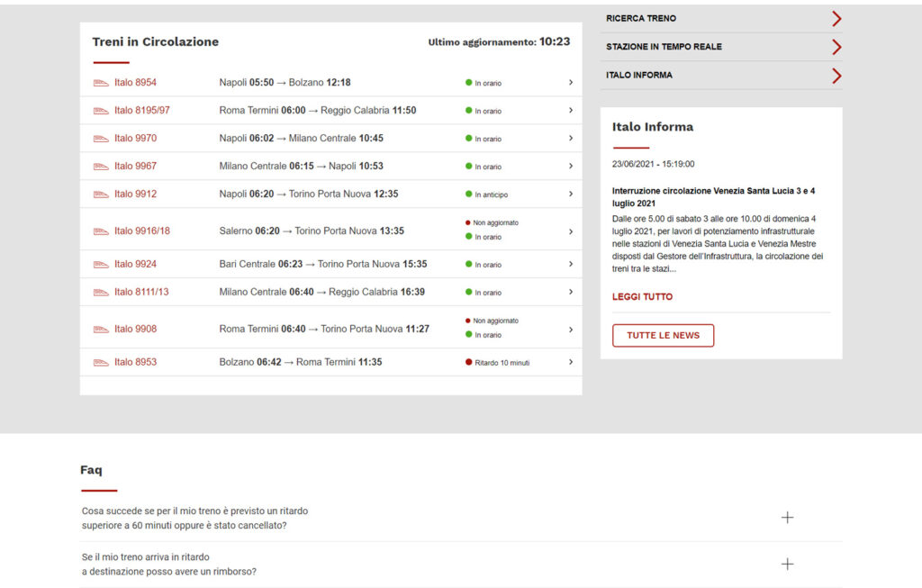This screenshot has width=922, height=588.
Task: Open the Leggi Tutto link
Action: point(642,297)
